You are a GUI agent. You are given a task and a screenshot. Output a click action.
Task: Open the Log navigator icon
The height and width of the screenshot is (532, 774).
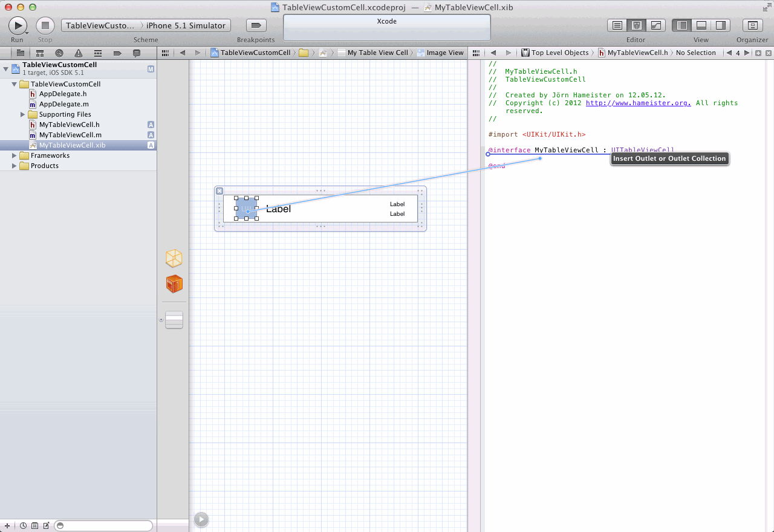pos(137,53)
